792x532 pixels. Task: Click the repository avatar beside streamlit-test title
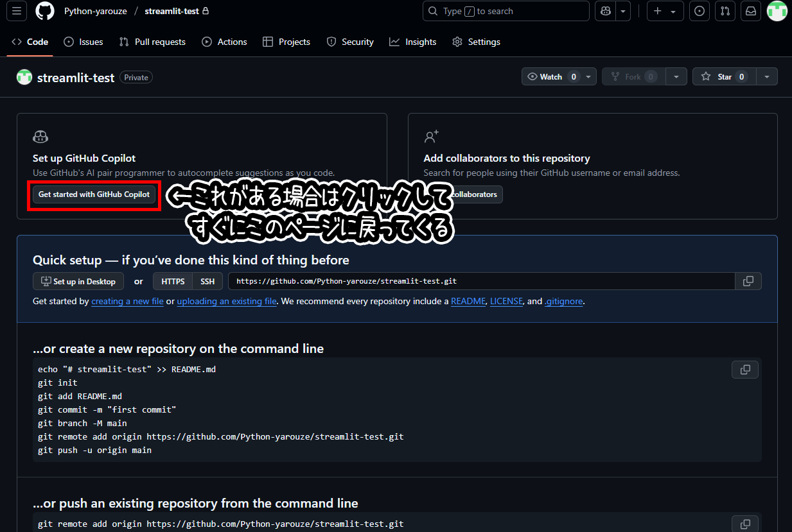point(24,77)
